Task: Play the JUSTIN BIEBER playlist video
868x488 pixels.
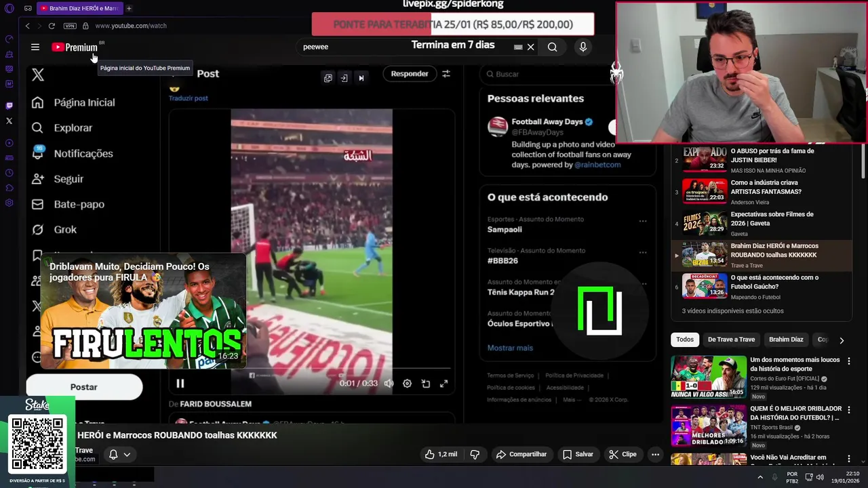Action: [763, 160]
